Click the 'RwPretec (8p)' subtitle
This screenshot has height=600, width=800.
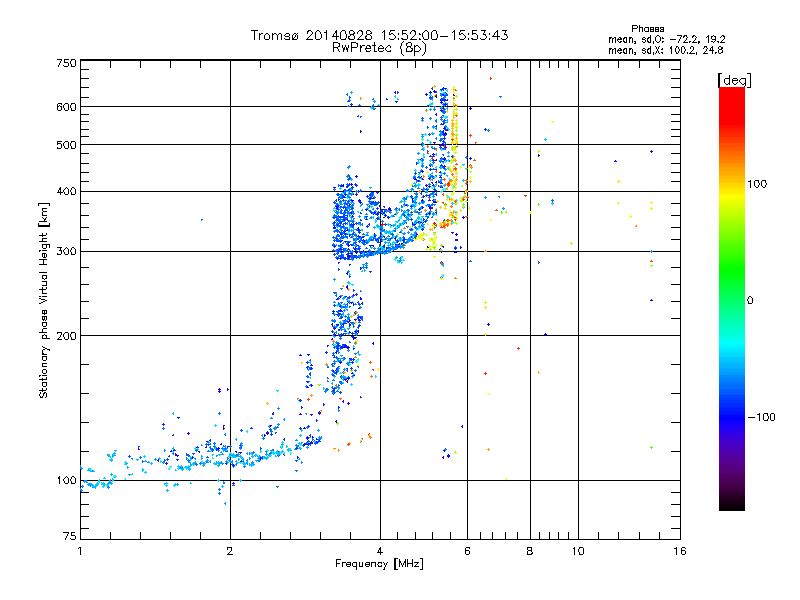tap(379, 48)
